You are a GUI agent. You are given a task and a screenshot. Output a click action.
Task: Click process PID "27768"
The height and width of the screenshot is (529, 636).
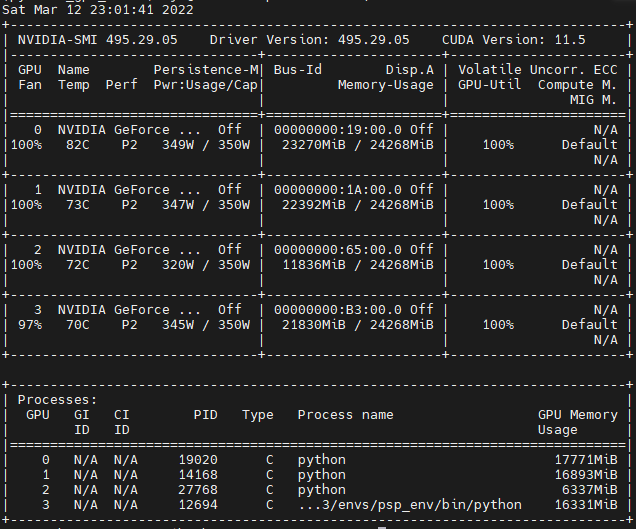click(x=198, y=490)
